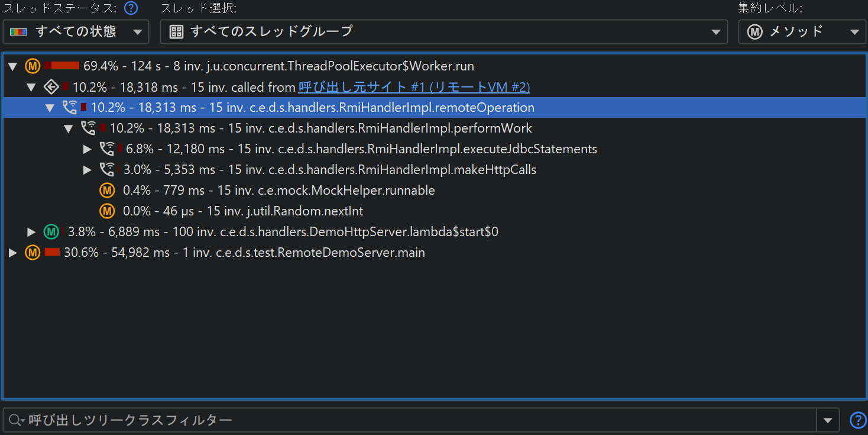Screen dimensions: 868x435
Task: Click the remote call icon for remoteOperation
Action: (70, 108)
